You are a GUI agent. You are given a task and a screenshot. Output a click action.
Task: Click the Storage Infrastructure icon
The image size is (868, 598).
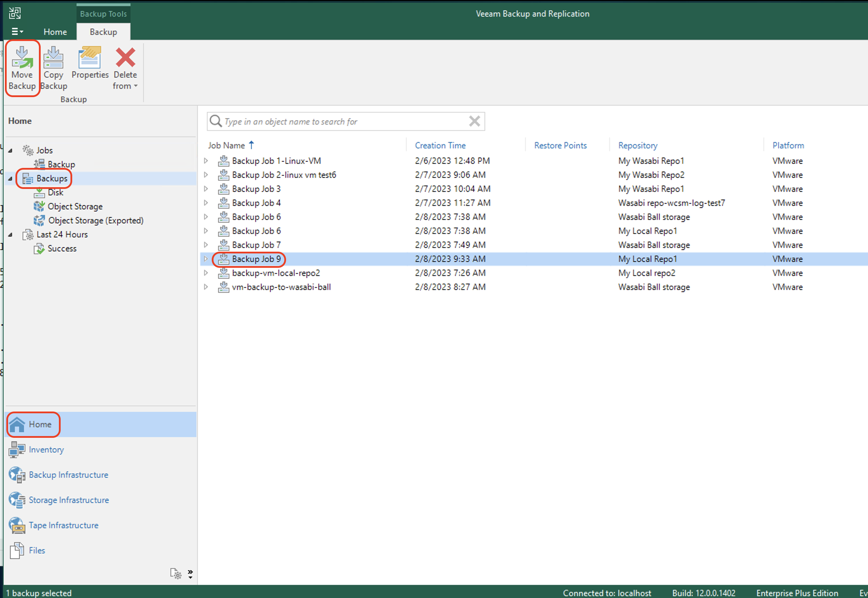pyautogui.click(x=17, y=500)
